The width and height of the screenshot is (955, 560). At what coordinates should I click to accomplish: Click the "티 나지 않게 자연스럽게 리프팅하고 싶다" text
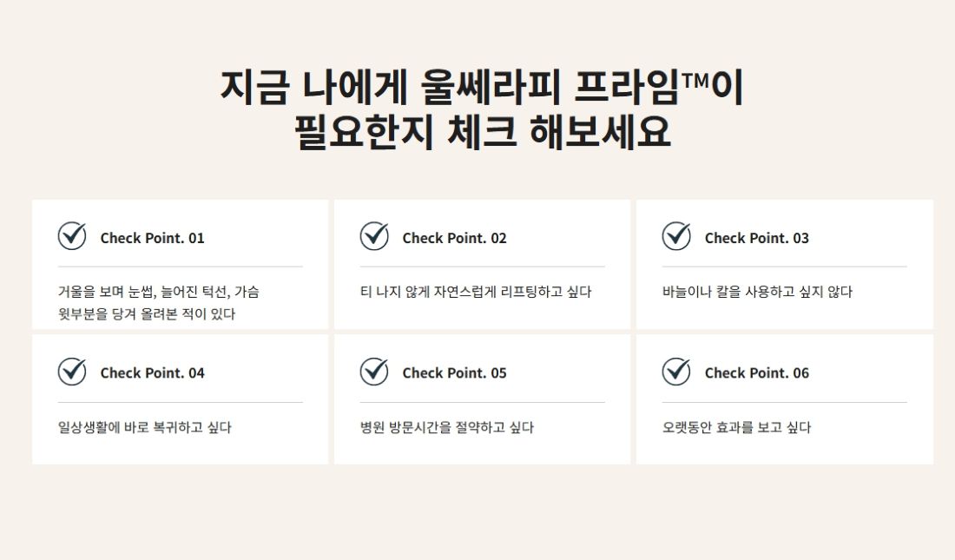click(476, 293)
